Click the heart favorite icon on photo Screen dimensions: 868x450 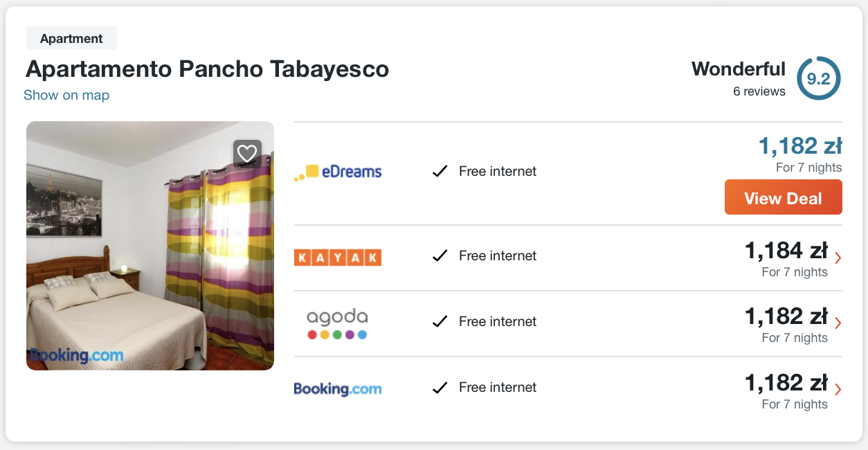[247, 153]
